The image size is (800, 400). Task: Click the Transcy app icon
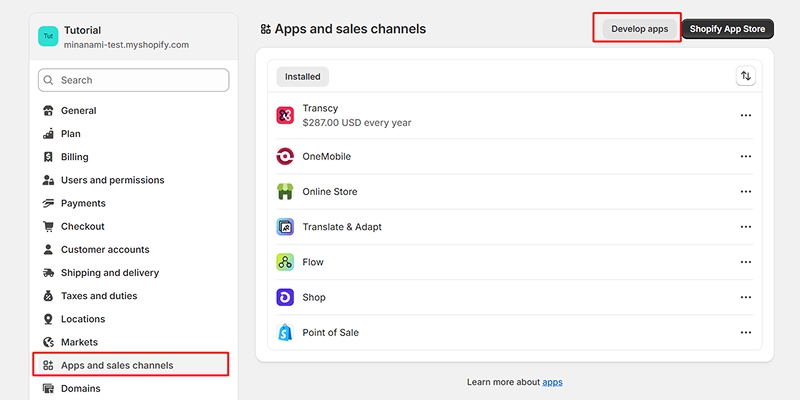point(285,115)
